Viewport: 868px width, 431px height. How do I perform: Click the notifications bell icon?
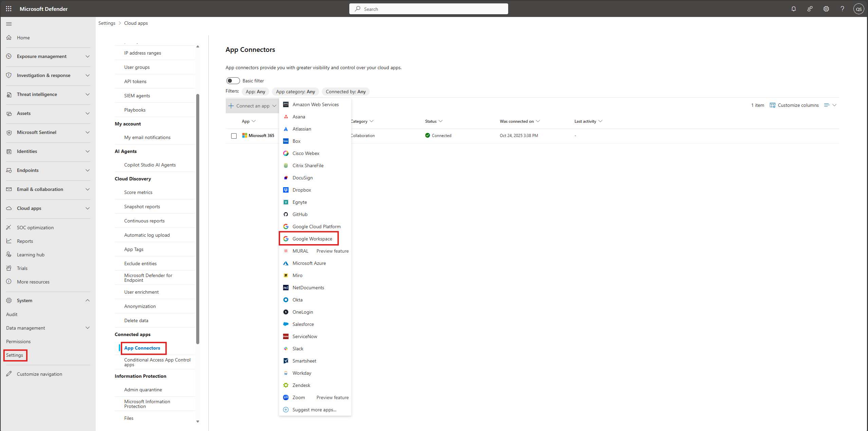[793, 9]
